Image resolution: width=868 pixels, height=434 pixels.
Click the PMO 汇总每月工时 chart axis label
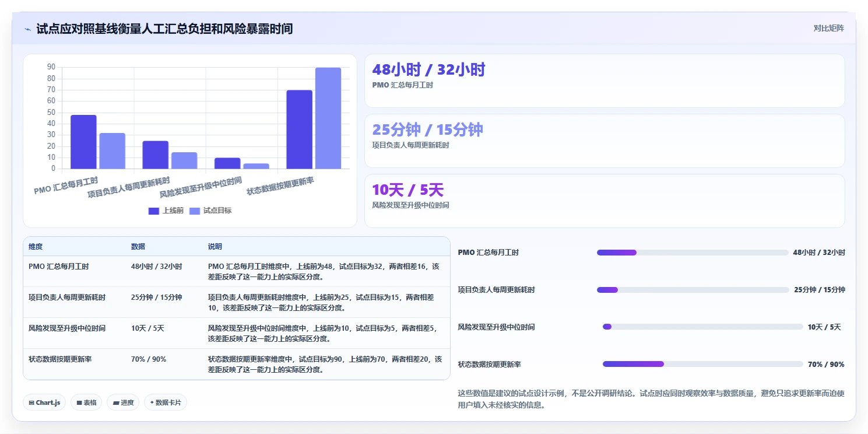pyautogui.click(x=66, y=185)
